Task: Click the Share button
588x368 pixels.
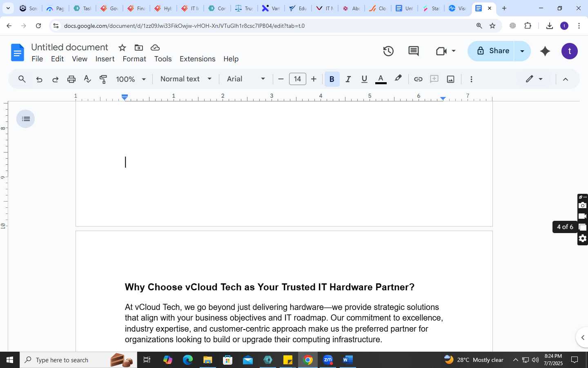Action: coord(491,51)
